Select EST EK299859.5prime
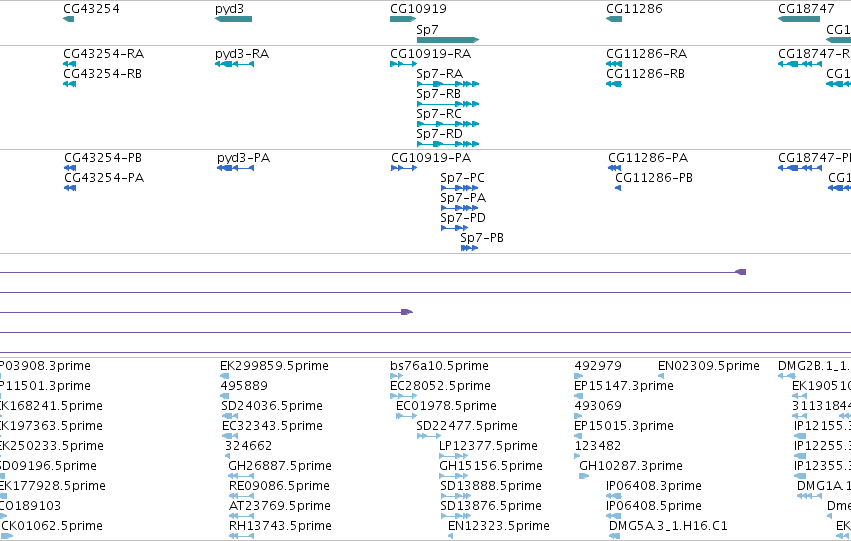The height and width of the screenshot is (541, 851). point(225,376)
